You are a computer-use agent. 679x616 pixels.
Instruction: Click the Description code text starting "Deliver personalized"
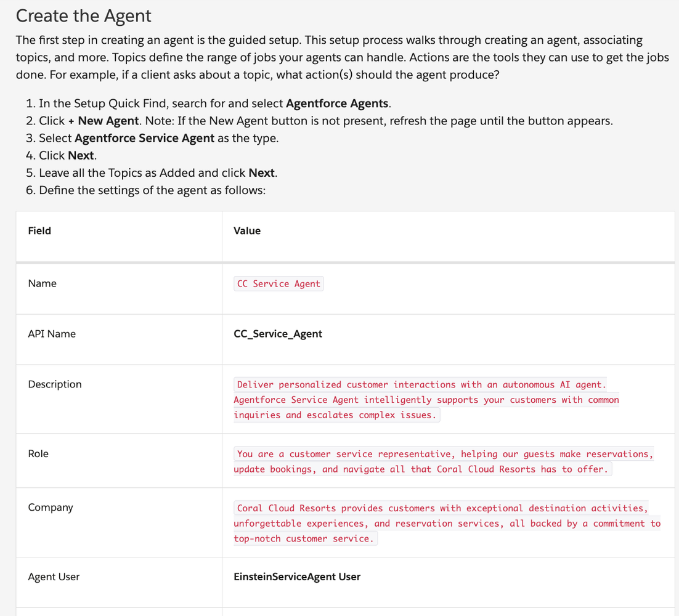click(421, 385)
